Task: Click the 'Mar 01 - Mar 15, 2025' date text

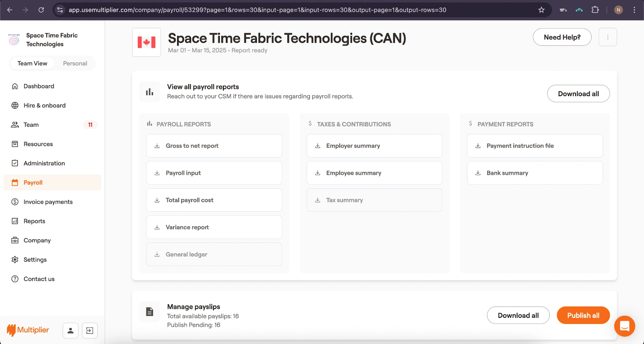Action: pyautogui.click(x=197, y=50)
